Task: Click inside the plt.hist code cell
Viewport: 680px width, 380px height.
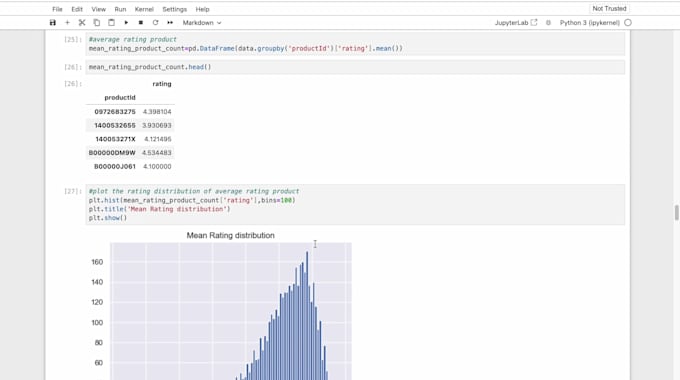Action: [x=355, y=204]
